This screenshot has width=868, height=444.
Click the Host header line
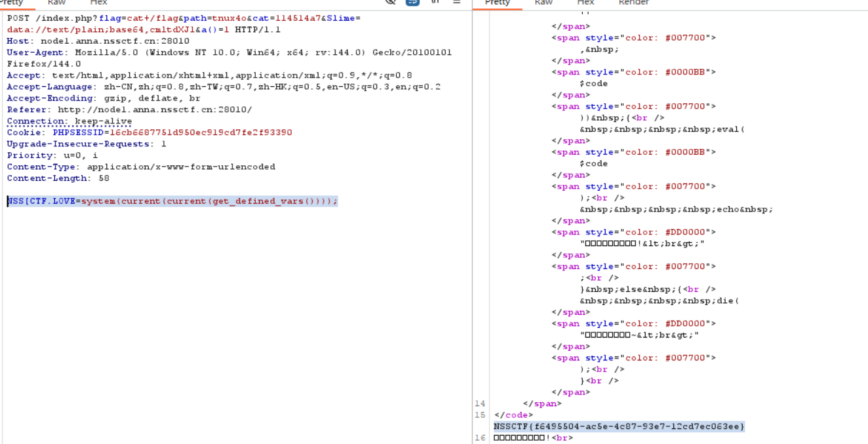pos(98,41)
